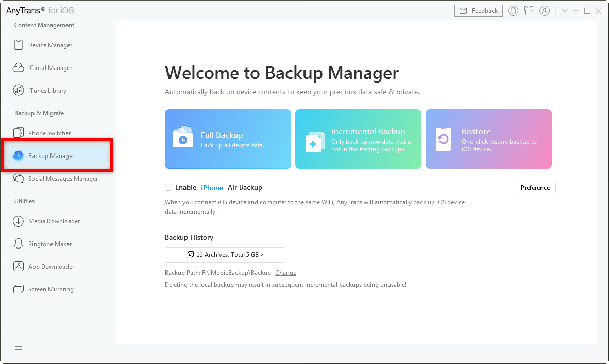The width and height of the screenshot is (609, 364).
Task: Expand the title bar chevron menu
Action: 565,10
